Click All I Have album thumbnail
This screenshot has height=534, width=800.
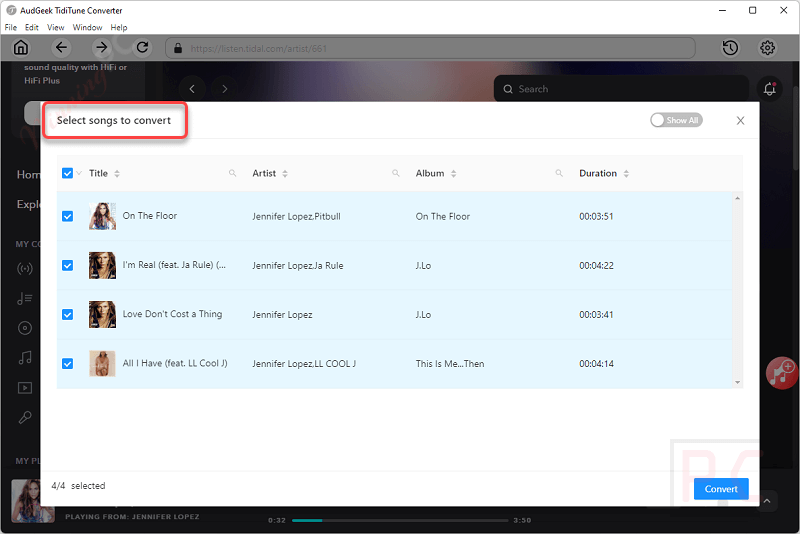click(102, 364)
